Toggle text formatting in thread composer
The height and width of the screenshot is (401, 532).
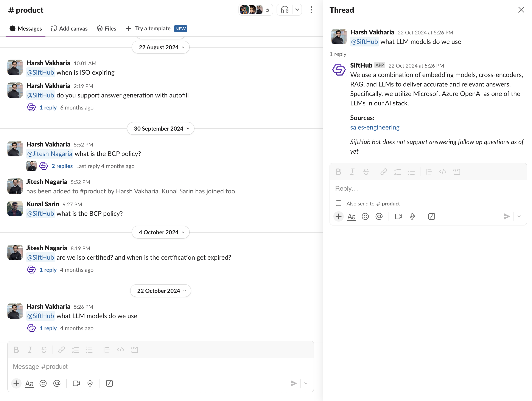[351, 216]
